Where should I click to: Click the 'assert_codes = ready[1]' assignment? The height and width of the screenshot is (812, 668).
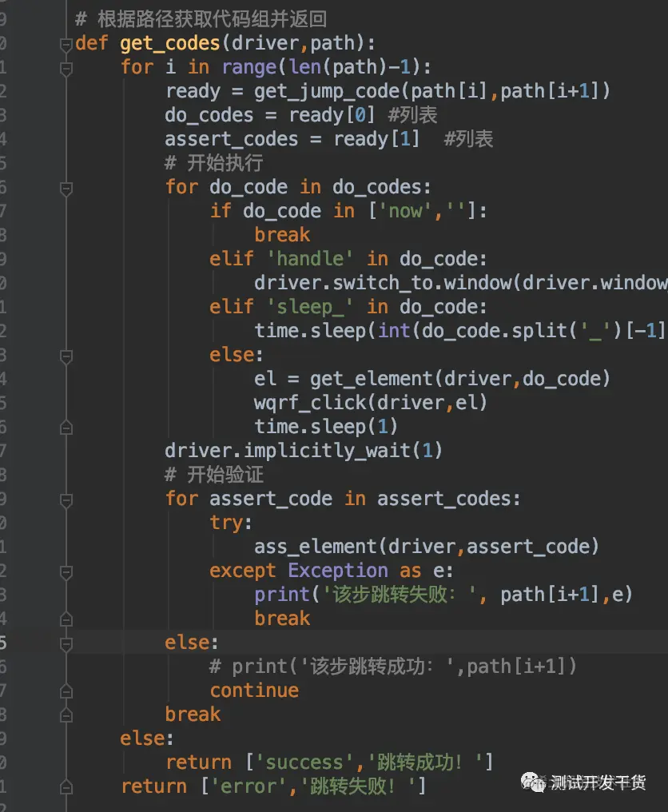tap(292, 139)
